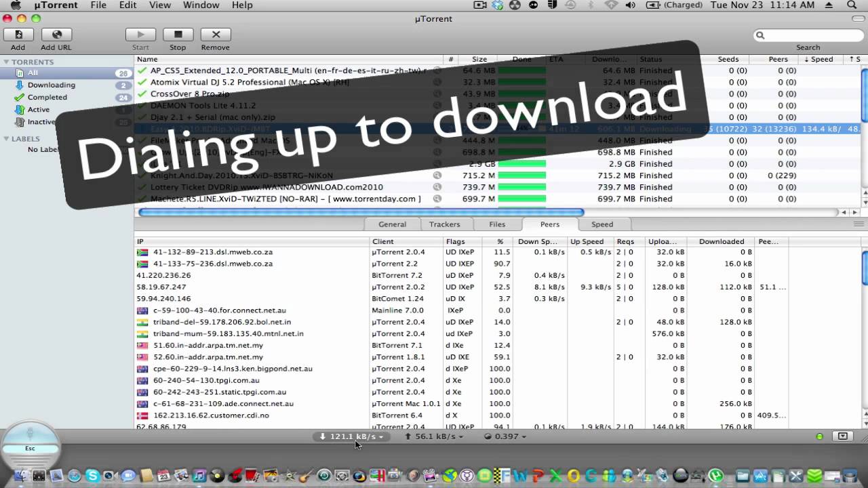The image size is (868, 488).
Task: Toggle the detail pane splitter handle
Action: pos(859,224)
